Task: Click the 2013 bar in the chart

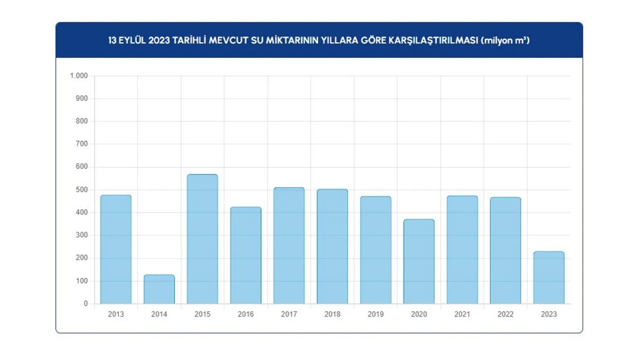Action: (x=116, y=249)
